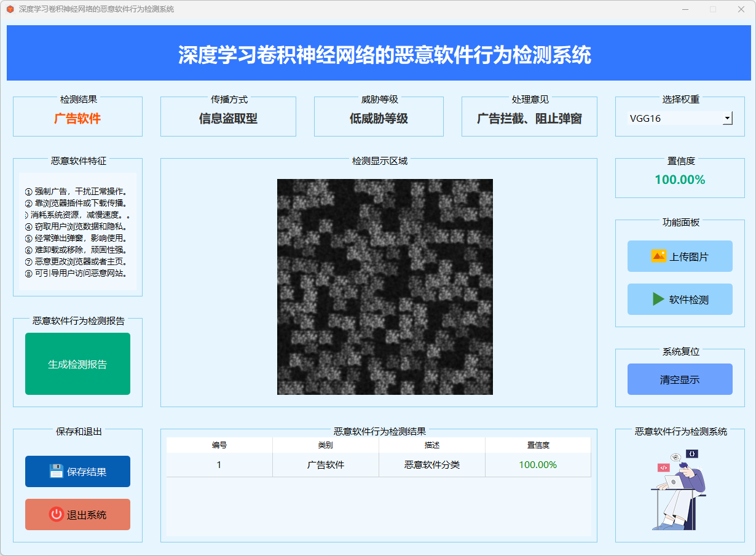This screenshot has height=556, width=756.
Task: Click feature line ⑦ 恶意更改浏览器或者主页
Action: pyautogui.click(x=76, y=261)
